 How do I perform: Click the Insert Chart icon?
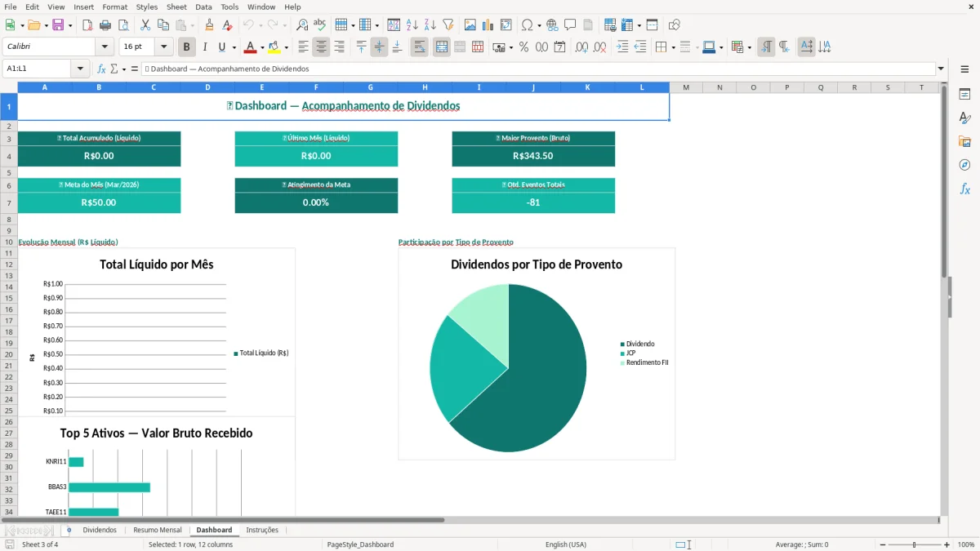[488, 25]
